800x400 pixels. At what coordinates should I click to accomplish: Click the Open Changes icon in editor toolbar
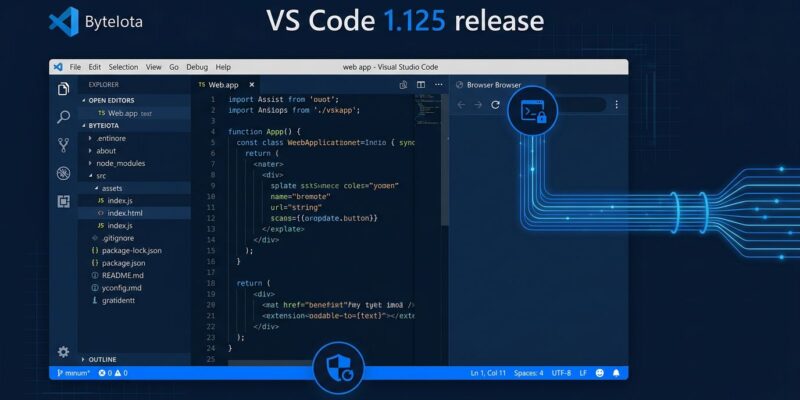pyautogui.click(x=403, y=85)
